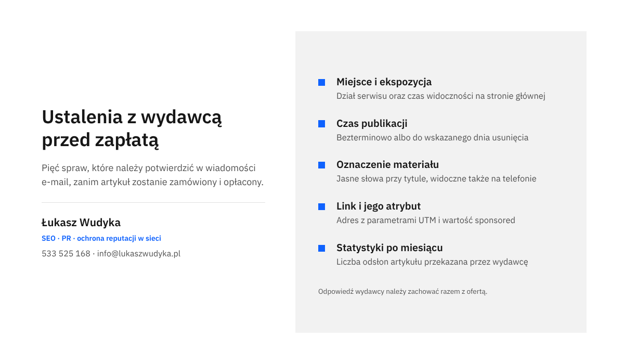Viewport: 624px width, 364px height.
Task: Click the line "Dział serwisu oraz czas widoczności"
Action: point(440,96)
